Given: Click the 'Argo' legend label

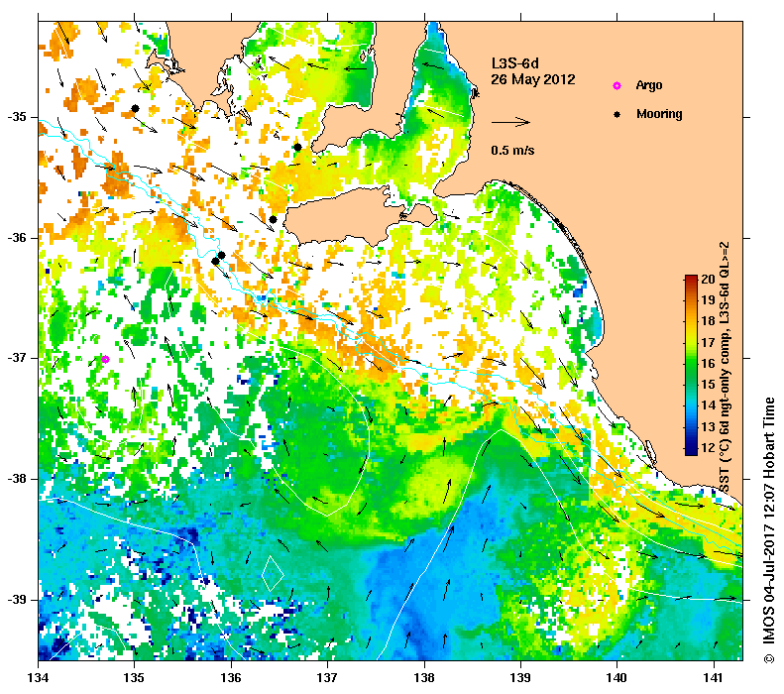Looking at the screenshot, I should [x=649, y=85].
